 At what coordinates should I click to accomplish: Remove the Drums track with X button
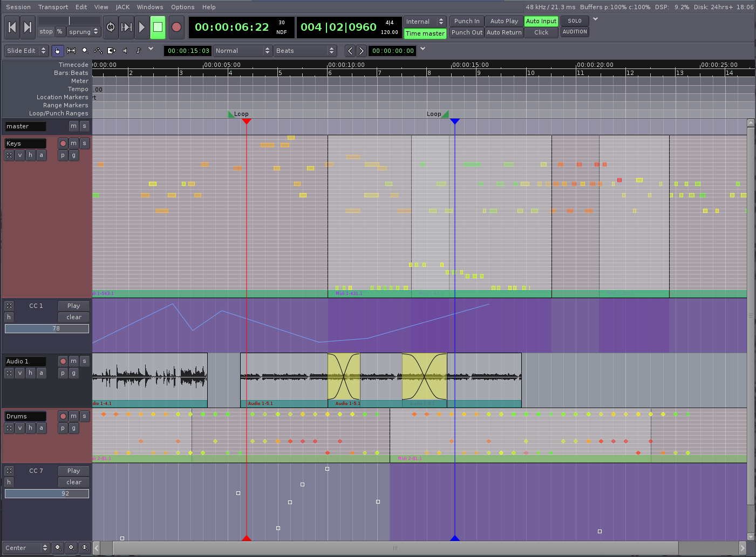point(9,428)
